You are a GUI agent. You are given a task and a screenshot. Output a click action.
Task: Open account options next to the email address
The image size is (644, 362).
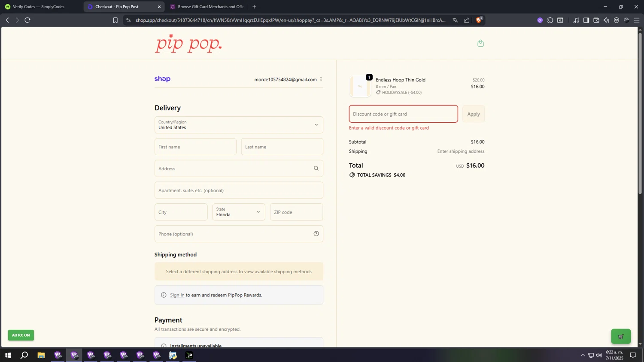[x=321, y=79]
